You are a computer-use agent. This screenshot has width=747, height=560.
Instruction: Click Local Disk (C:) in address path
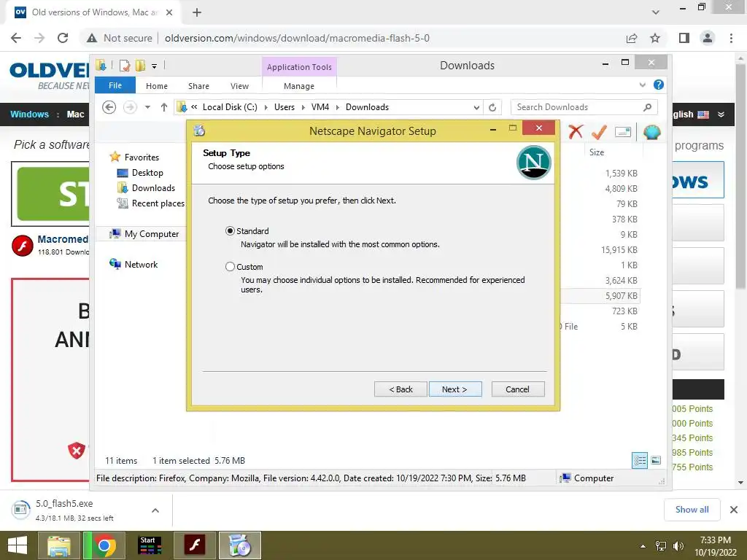(x=230, y=107)
